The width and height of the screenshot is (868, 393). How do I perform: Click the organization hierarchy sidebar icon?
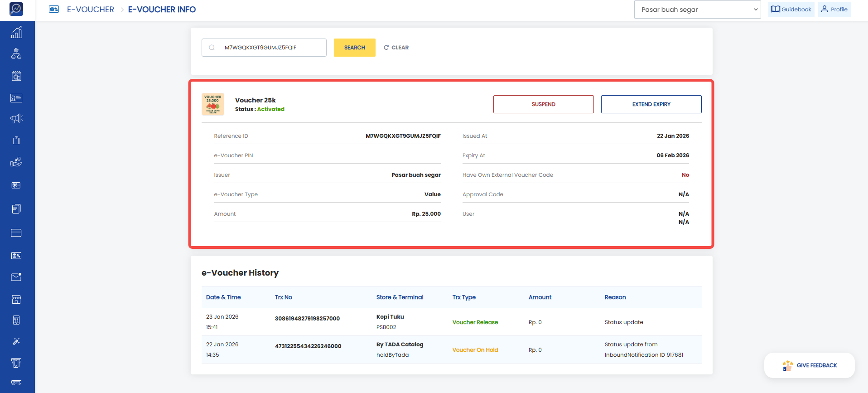(16, 53)
